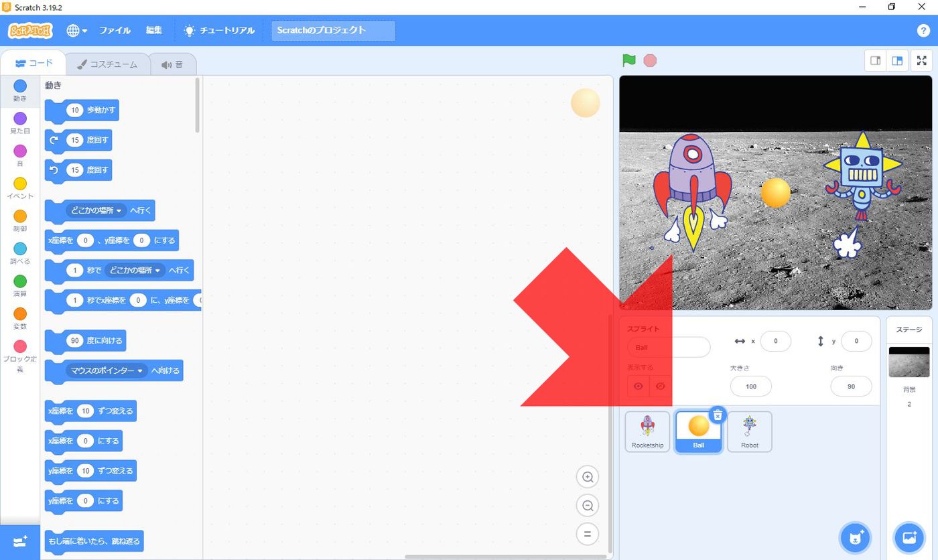Open help question mark icon
Image resolution: width=938 pixels, height=560 pixels.
[923, 31]
